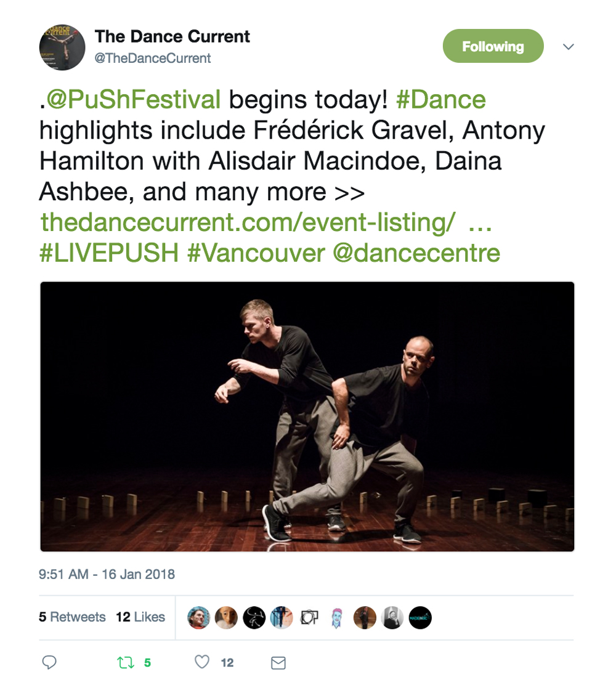
Task: Like the tweet with the heart icon
Action: [x=202, y=662]
